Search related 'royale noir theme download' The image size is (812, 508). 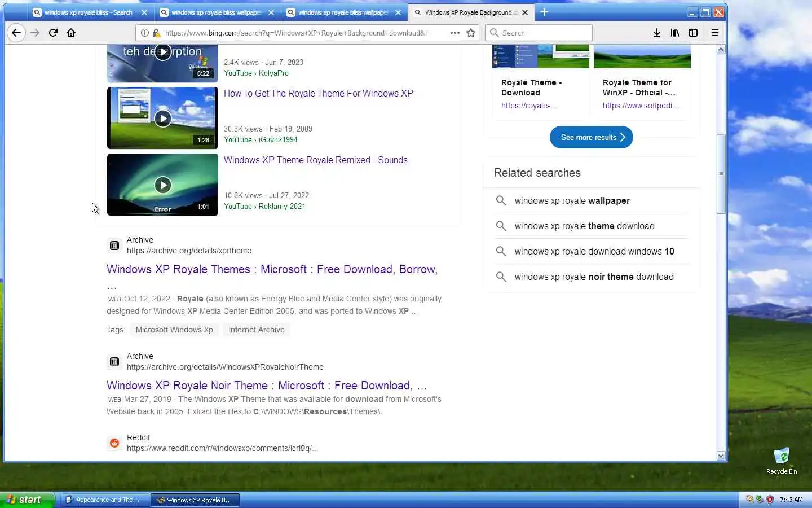point(594,277)
